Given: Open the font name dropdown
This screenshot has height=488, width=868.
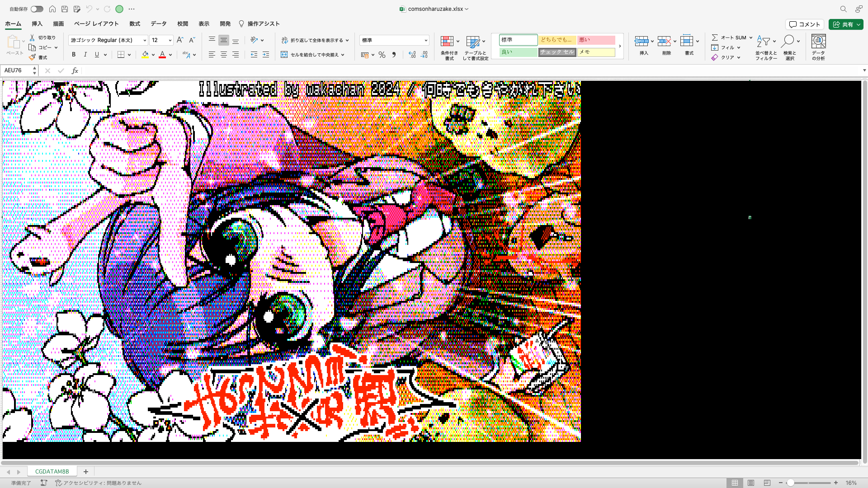Looking at the screenshot, I should pos(145,40).
